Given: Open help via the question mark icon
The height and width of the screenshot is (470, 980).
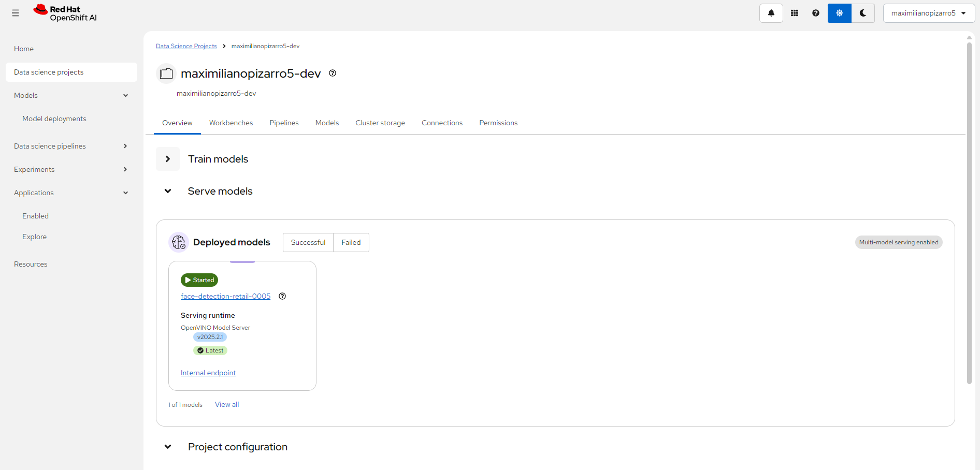Looking at the screenshot, I should pos(815,13).
